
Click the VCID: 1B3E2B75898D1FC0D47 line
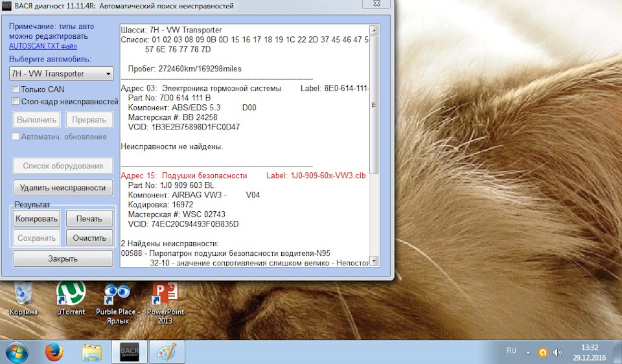[x=183, y=127]
